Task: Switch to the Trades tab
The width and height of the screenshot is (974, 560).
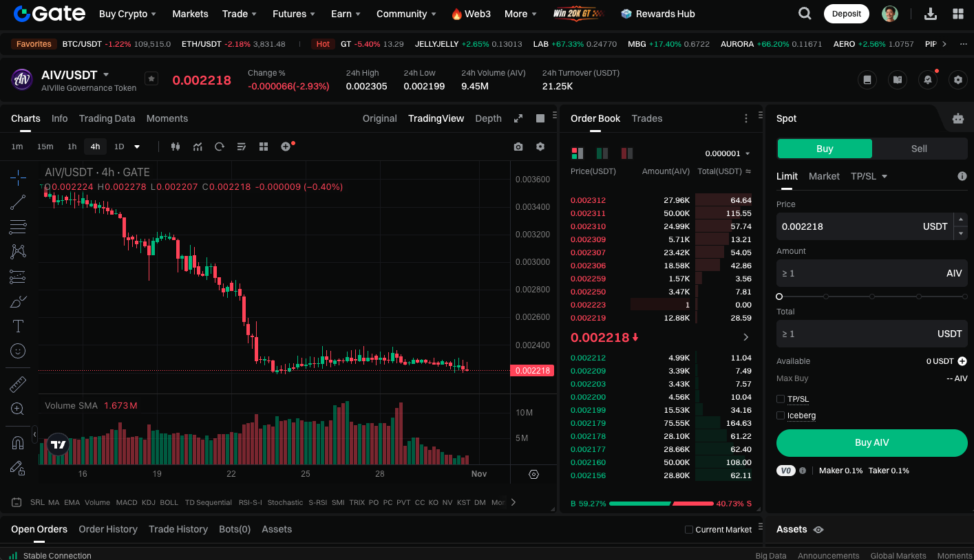Action: 646,118
